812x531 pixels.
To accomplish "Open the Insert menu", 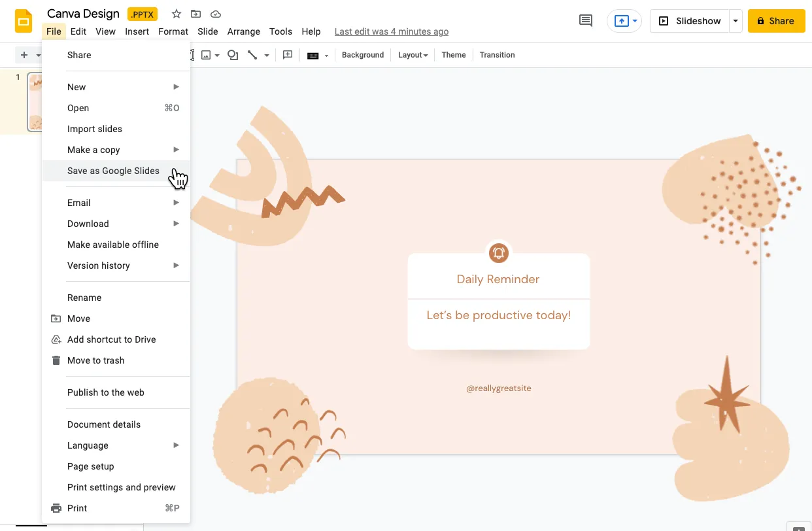I will point(137,31).
